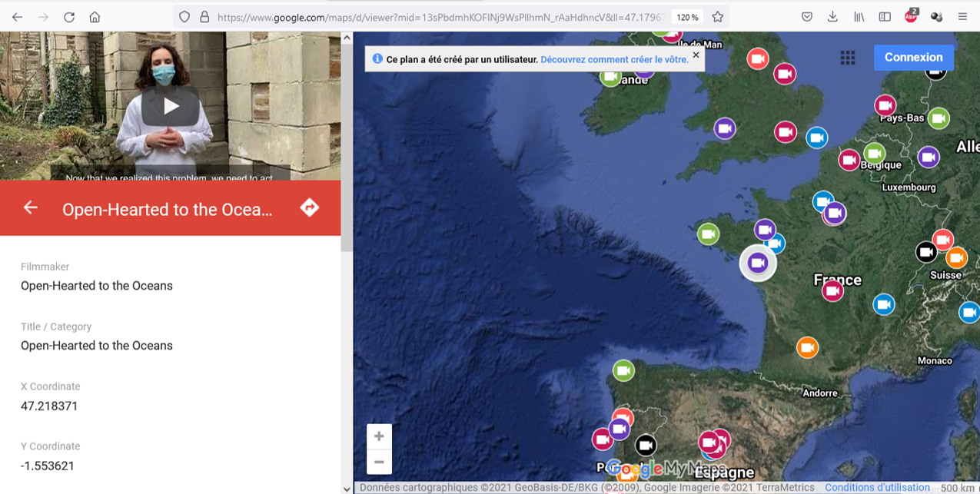
Task: Close the user-created map info banner
Action: [x=696, y=55]
